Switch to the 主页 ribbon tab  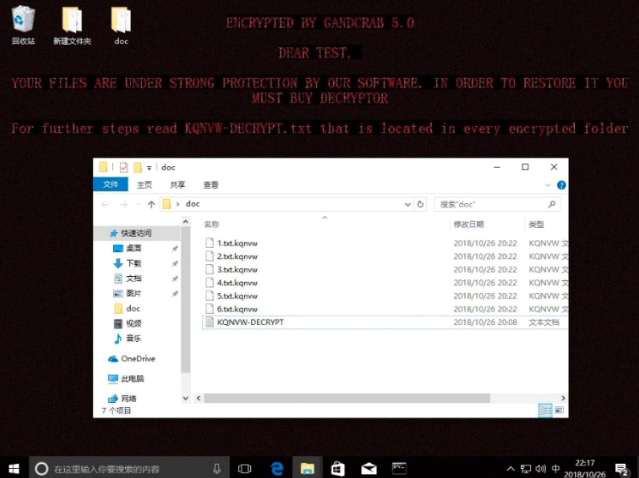click(x=144, y=185)
